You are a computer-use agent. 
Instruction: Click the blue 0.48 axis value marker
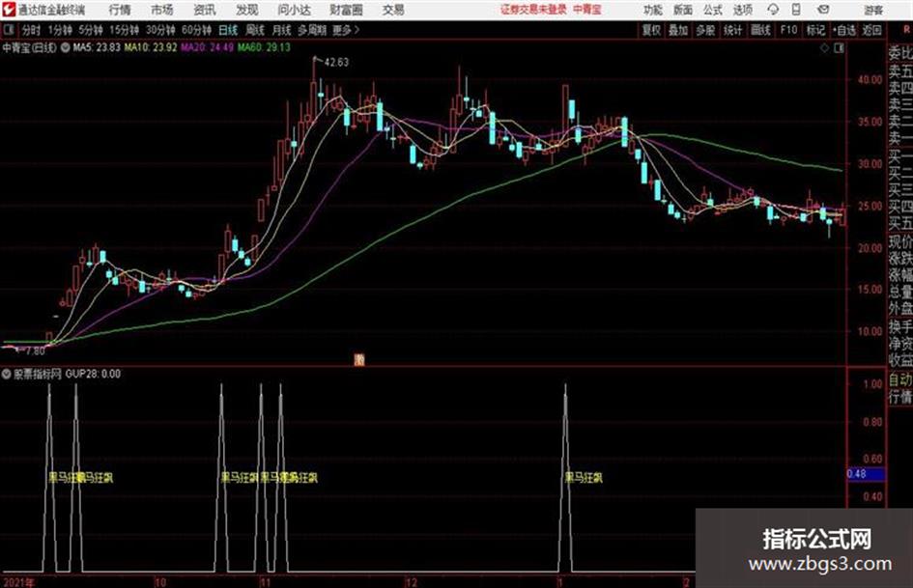(x=866, y=474)
